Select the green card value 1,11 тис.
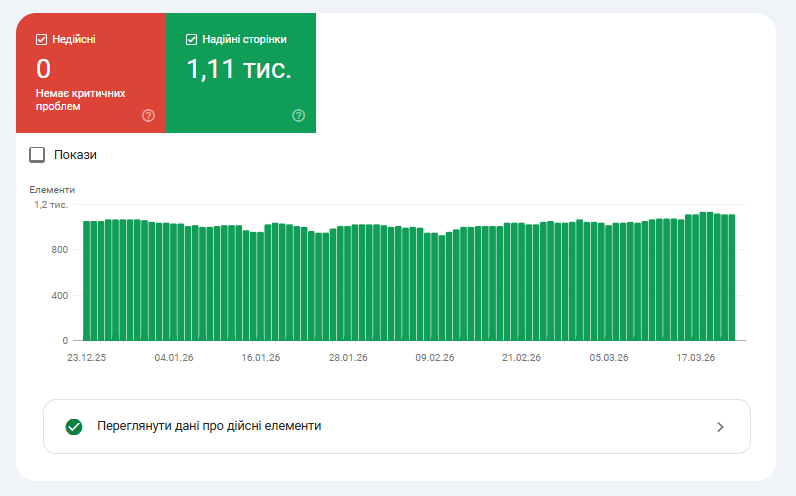 point(239,70)
